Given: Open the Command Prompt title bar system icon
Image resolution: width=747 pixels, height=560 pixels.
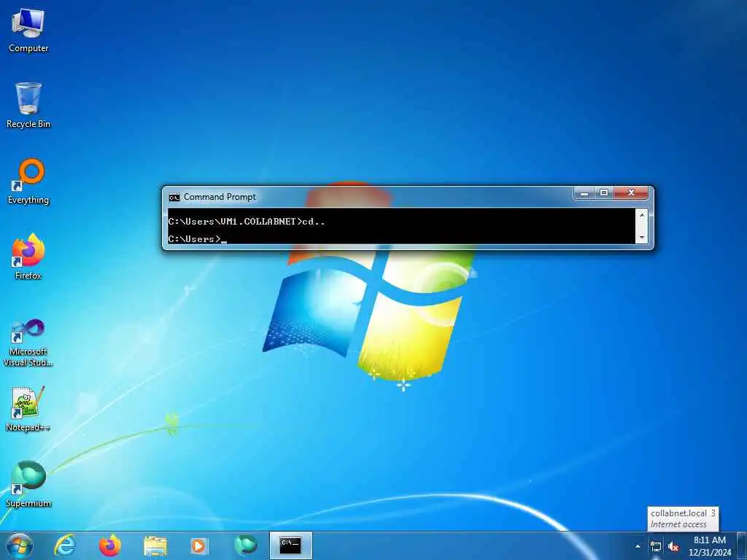Looking at the screenshot, I should [x=174, y=197].
